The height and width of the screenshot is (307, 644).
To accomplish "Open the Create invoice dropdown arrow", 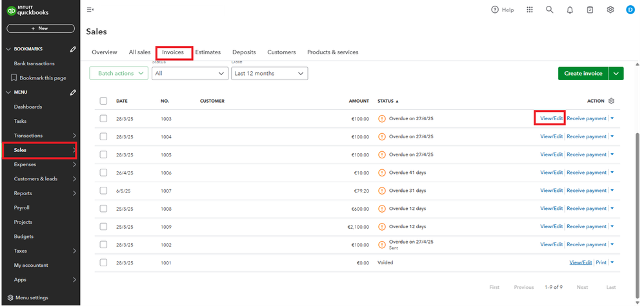I will 616,73.
